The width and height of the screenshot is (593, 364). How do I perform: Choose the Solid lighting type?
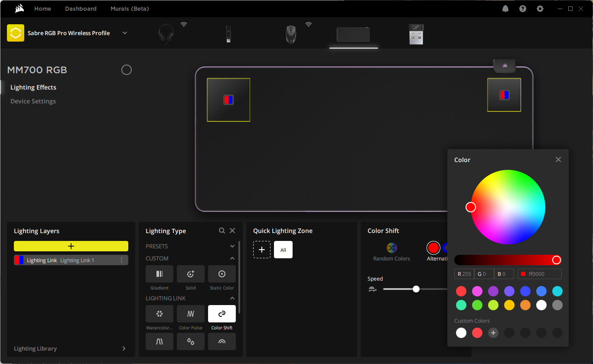tap(191, 274)
